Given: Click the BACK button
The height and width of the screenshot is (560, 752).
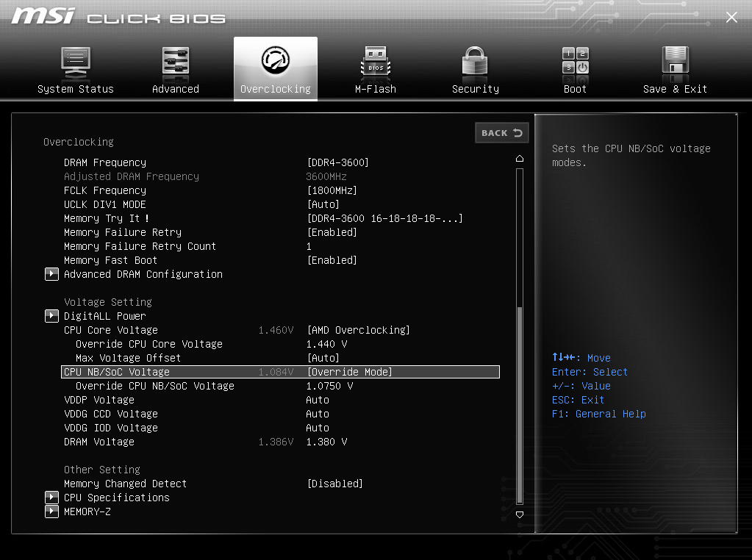Looking at the screenshot, I should point(501,133).
